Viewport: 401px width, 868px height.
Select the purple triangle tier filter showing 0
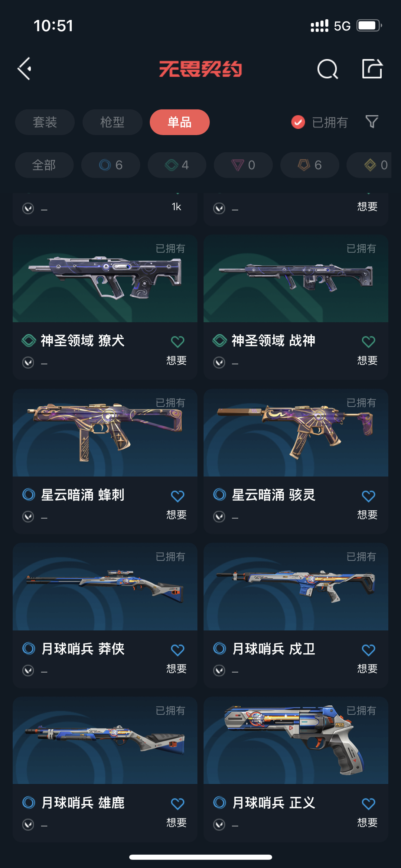coord(243,165)
